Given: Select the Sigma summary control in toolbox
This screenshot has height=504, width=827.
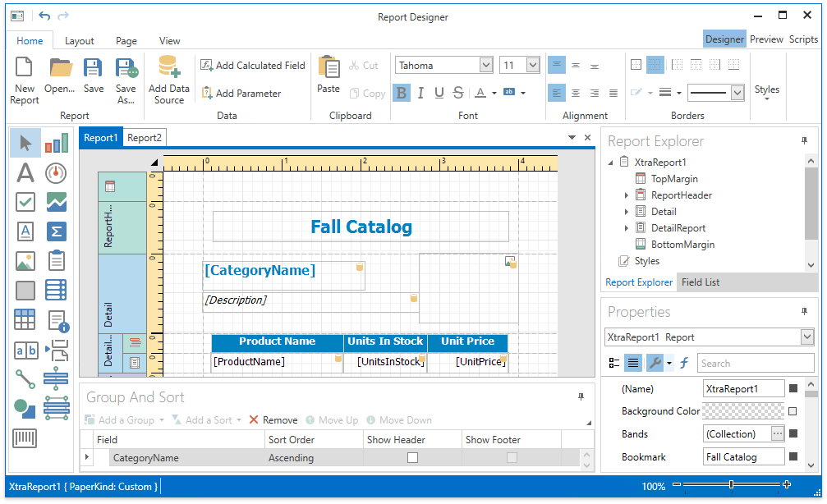Looking at the screenshot, I should (56, 231).
